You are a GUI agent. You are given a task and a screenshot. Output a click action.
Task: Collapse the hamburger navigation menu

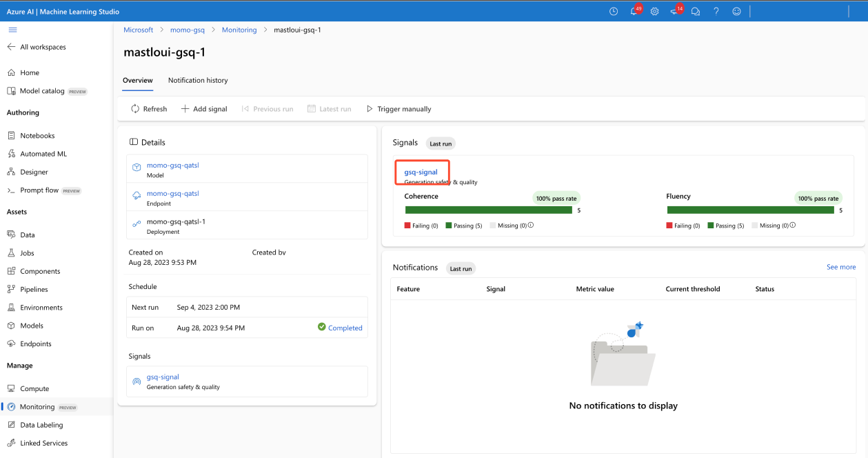pyautogui.click(x=12, y=30)
